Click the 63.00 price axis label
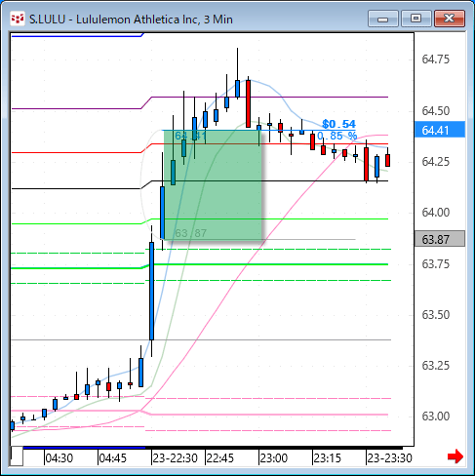Screen dimensions: 475x476 [436, 416]
